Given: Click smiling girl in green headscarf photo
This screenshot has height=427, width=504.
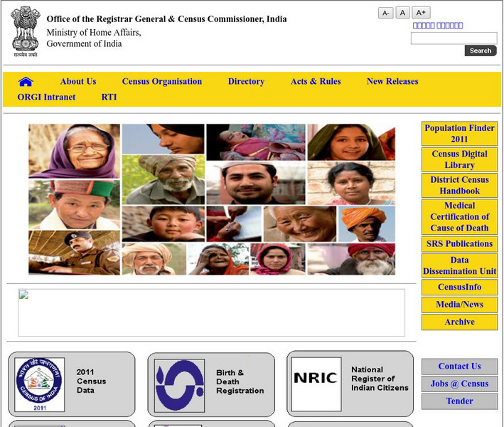Looking at the screenshot, I should [351, 142].
